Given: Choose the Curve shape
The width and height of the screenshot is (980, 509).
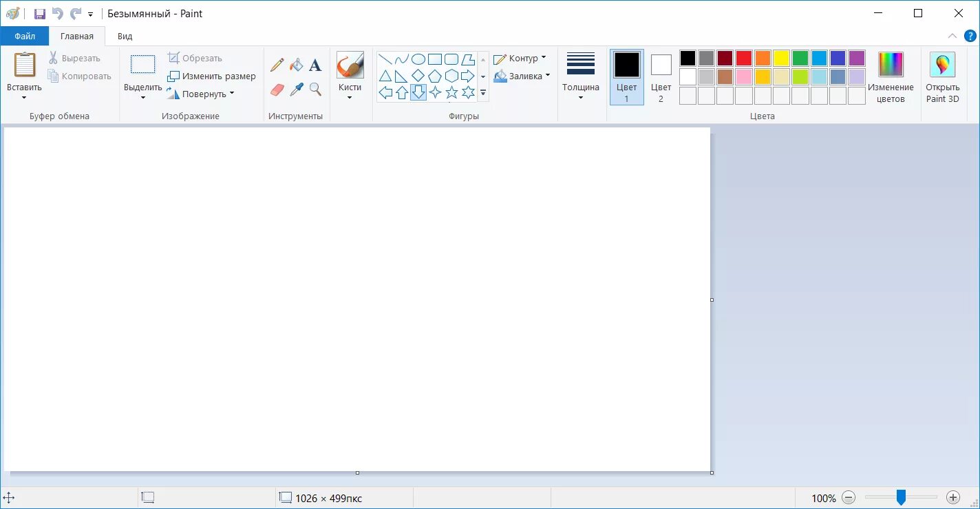Looking at the screenshot, I should (402, 59).
